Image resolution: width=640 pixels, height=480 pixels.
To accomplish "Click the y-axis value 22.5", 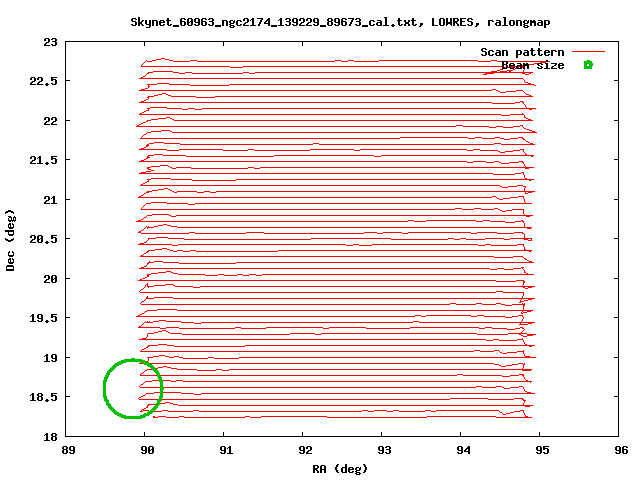I will pos(44,81).
